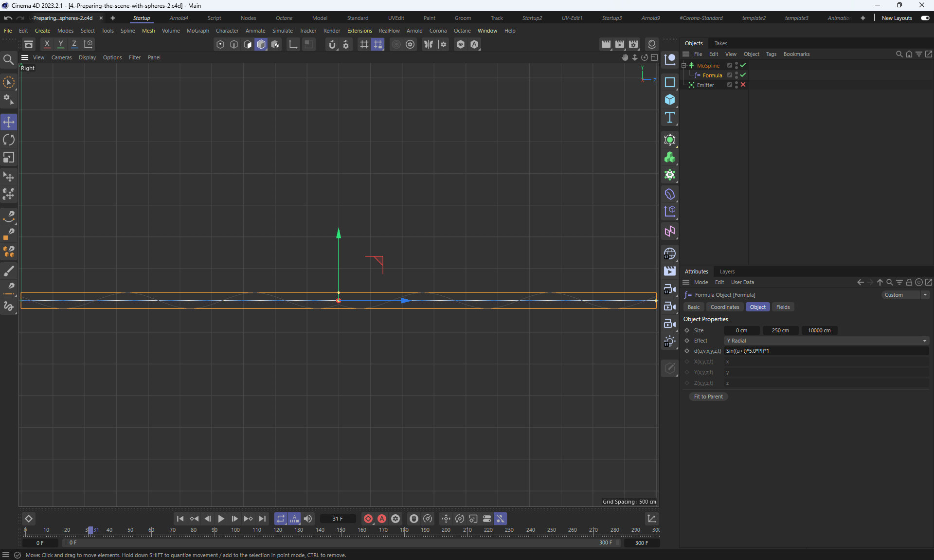
Task: Click the Text spline tool icon
Action: coord(670,118)
